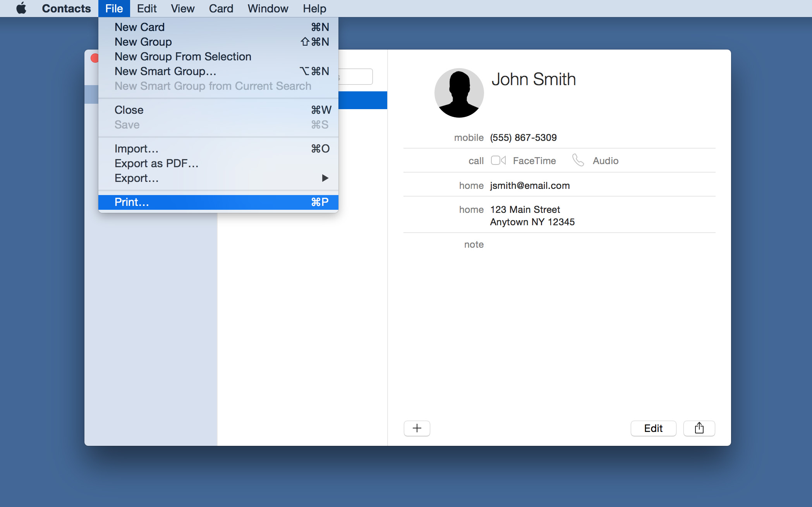
Task: Click the email jsmith@email.com
Action: tap(530, 185)
